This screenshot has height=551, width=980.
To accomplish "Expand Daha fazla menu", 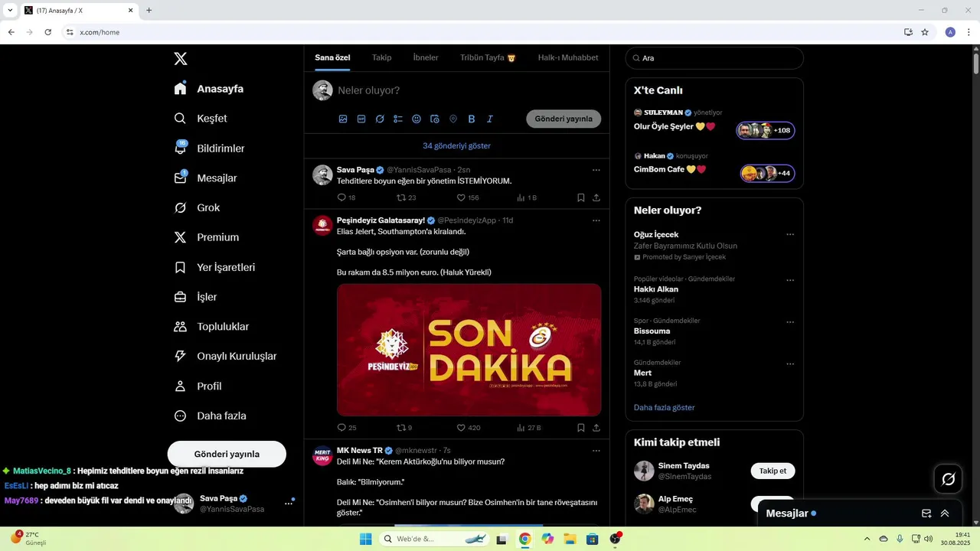I will [211, 416].
